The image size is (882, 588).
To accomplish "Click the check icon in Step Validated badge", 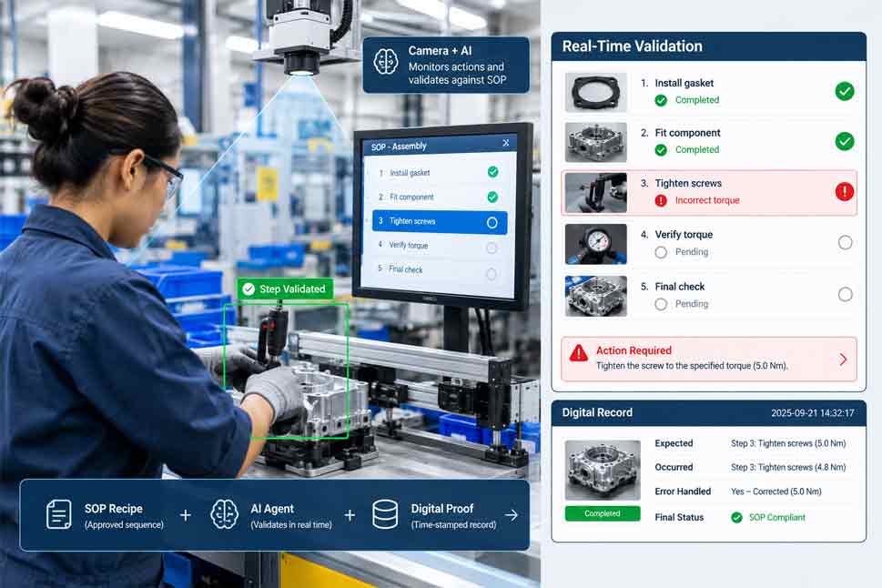I will click(x=248, y=289).
